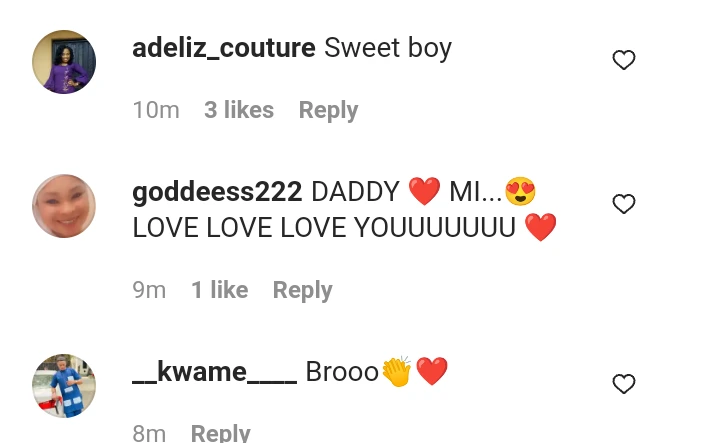
Task: Open __kwame____'s profile avatar
Action: [64, 386]
